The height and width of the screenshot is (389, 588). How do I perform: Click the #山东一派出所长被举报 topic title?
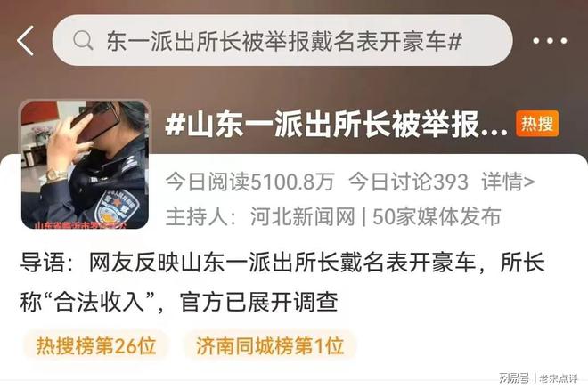click(x=337, y=125)
